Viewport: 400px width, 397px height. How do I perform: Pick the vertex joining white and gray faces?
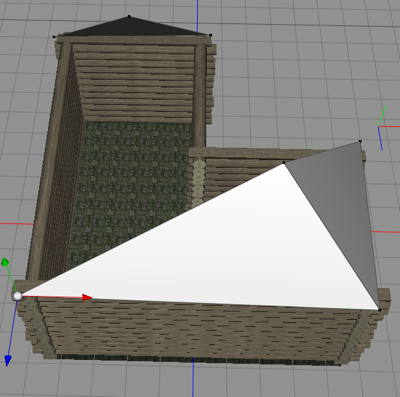click(x=284, y=163)
